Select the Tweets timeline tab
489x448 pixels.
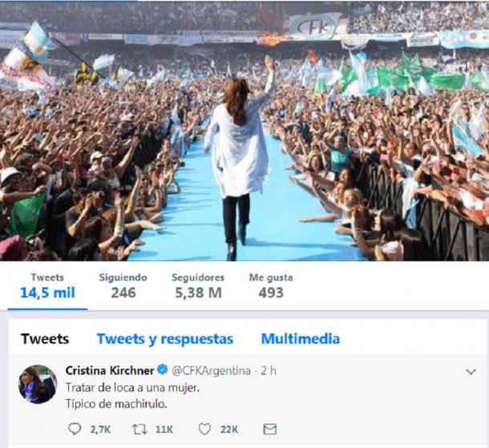pyautogui.click(x=45, y=339)
